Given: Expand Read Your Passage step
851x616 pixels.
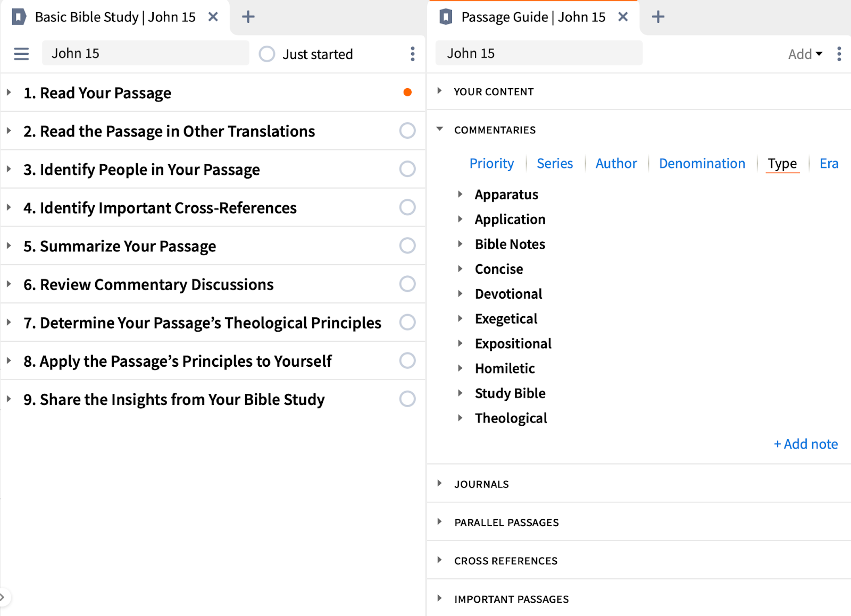Looking at the screenshot, I should [x=9, y=92].
